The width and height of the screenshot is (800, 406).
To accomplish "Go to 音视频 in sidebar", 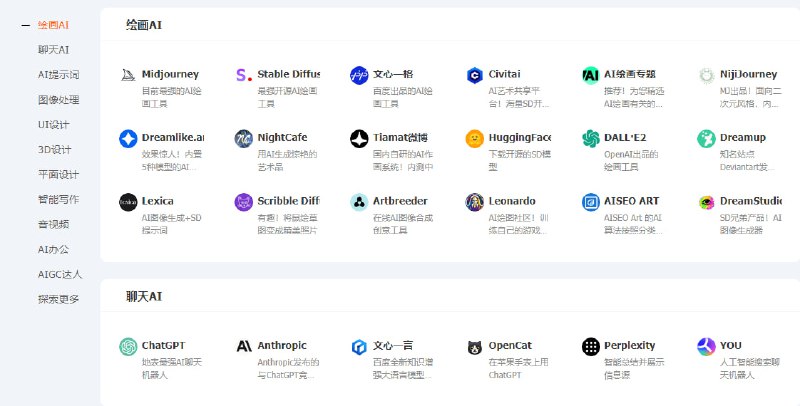I will (x=53, y=224).
